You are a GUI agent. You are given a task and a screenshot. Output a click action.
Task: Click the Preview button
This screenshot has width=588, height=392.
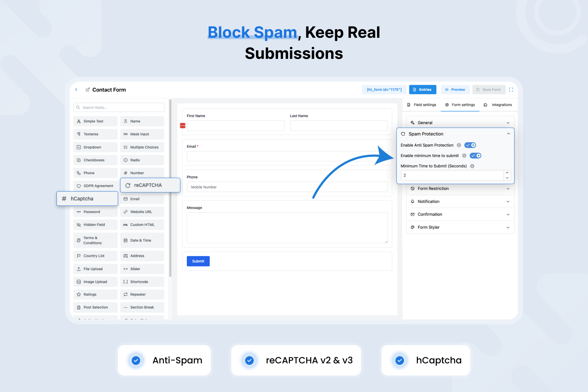click(455, 89)
